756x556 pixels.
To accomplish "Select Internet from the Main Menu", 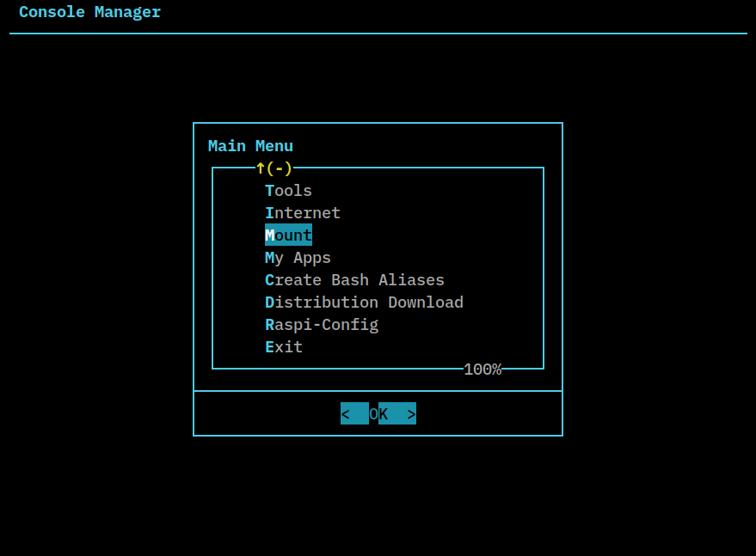I will (x=302, y=212).
